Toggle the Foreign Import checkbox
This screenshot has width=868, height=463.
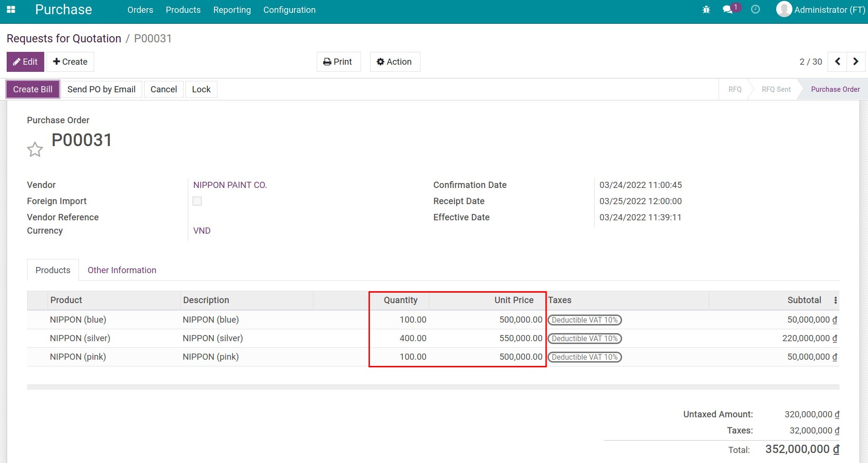click(x=197, y=201)
